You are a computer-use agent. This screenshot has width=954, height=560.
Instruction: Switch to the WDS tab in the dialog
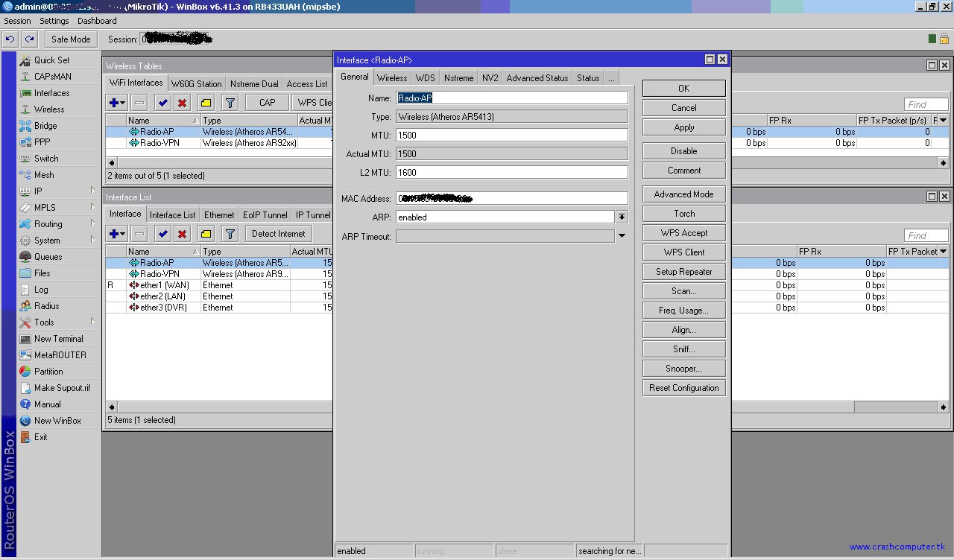426,77
